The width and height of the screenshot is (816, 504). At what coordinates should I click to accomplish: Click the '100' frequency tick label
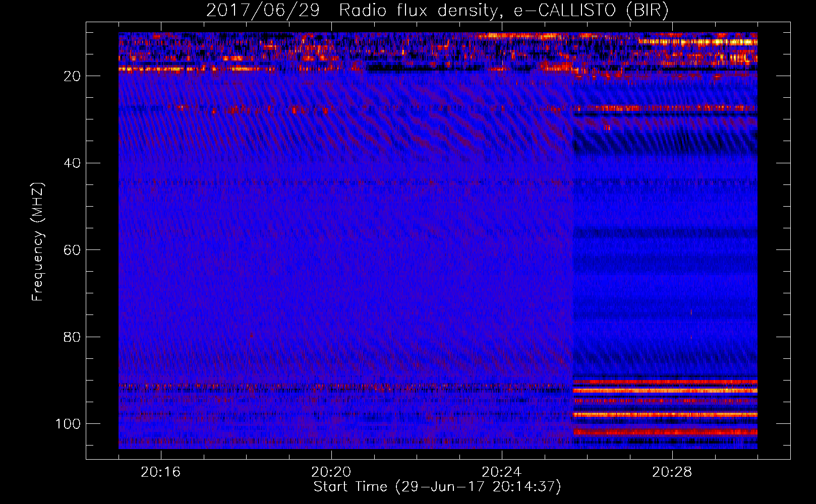pos(68,424)
